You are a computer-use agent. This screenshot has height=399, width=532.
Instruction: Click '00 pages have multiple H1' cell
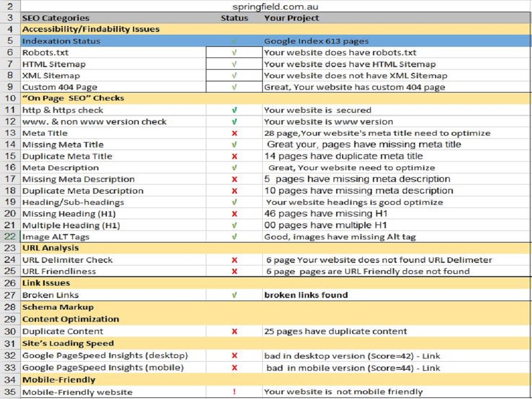[396, 226]
